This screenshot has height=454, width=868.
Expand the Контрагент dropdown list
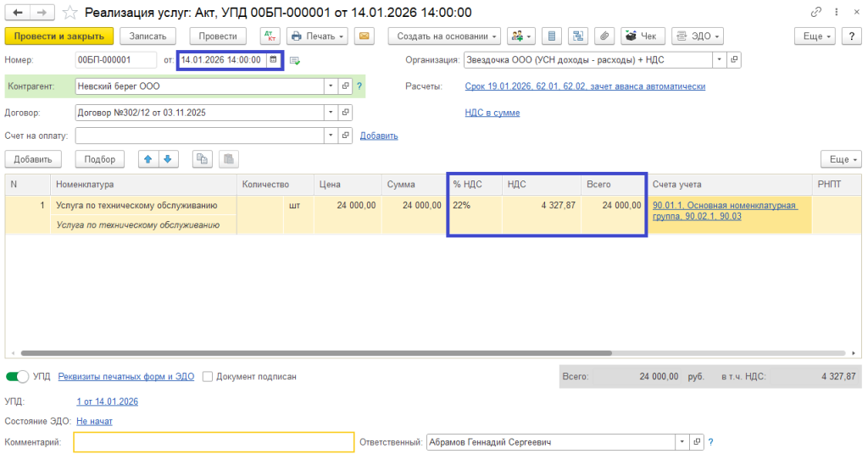tap(330, 86)
